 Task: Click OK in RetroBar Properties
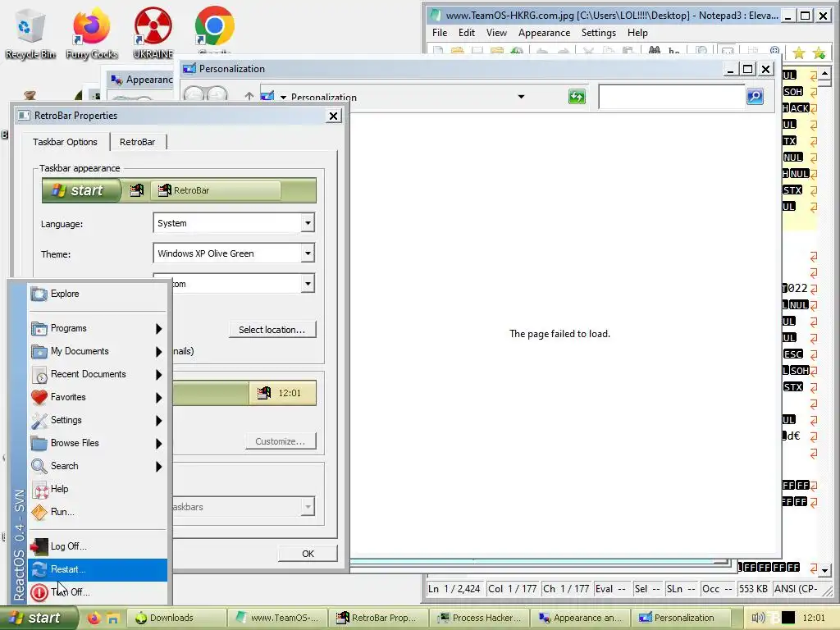point(308,554)
